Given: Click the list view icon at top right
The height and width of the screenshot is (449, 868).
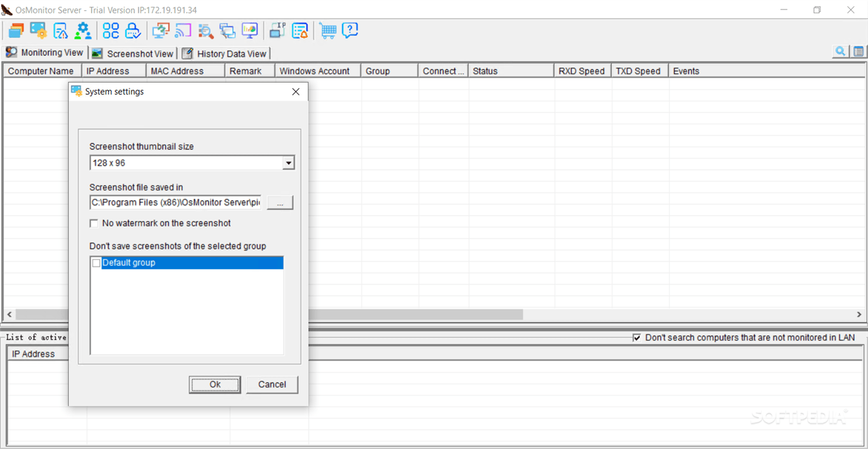Looking at the screenshot, I should tap(858, 52).
